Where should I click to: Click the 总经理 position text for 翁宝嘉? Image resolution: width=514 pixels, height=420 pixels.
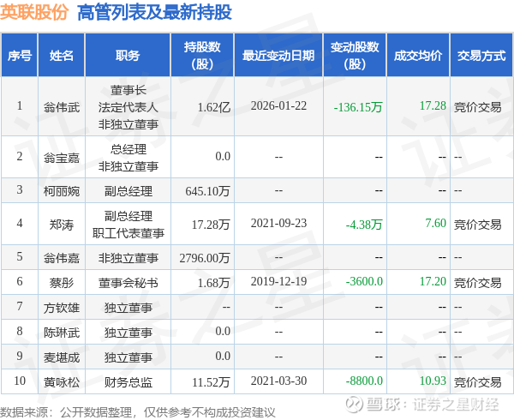128,149
